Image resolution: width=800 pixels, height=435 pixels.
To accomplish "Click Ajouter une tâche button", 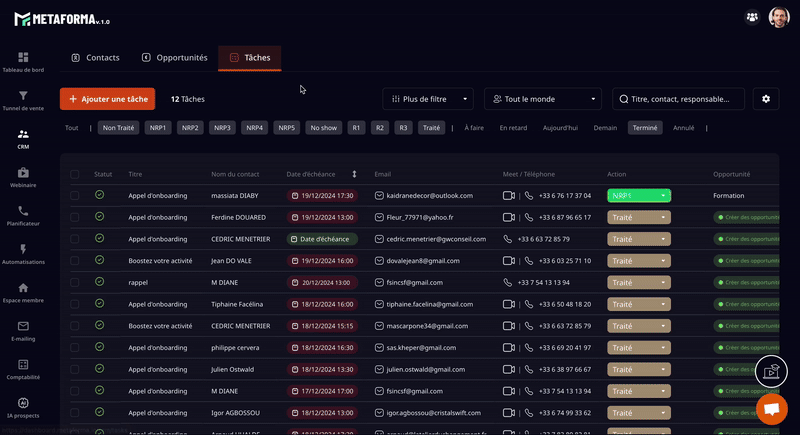I will [107, 99].
